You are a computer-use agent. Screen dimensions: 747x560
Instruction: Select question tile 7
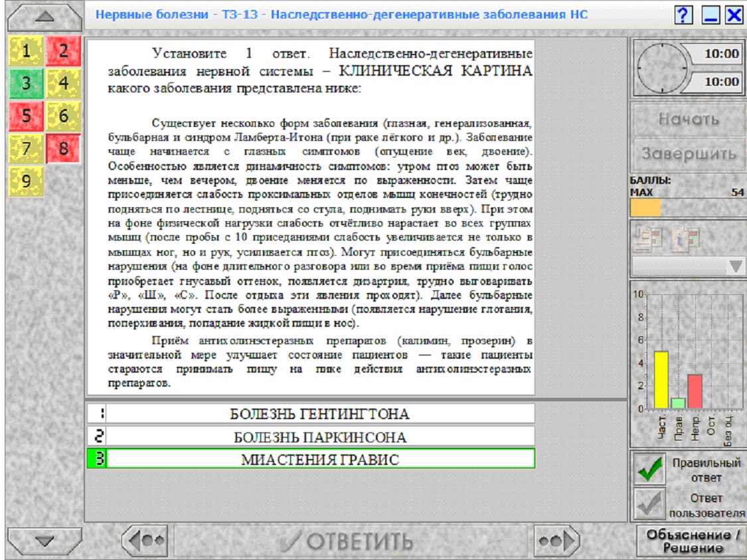tap(26, 148)
